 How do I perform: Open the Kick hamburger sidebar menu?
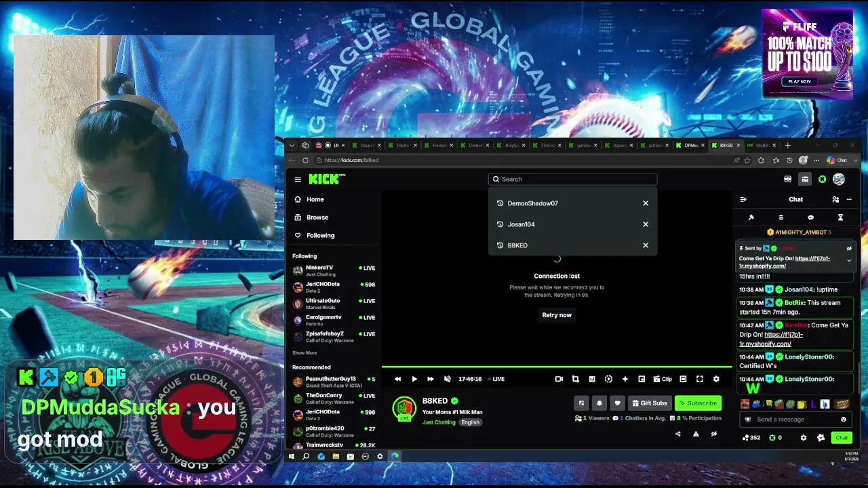(x=298, y=179)
